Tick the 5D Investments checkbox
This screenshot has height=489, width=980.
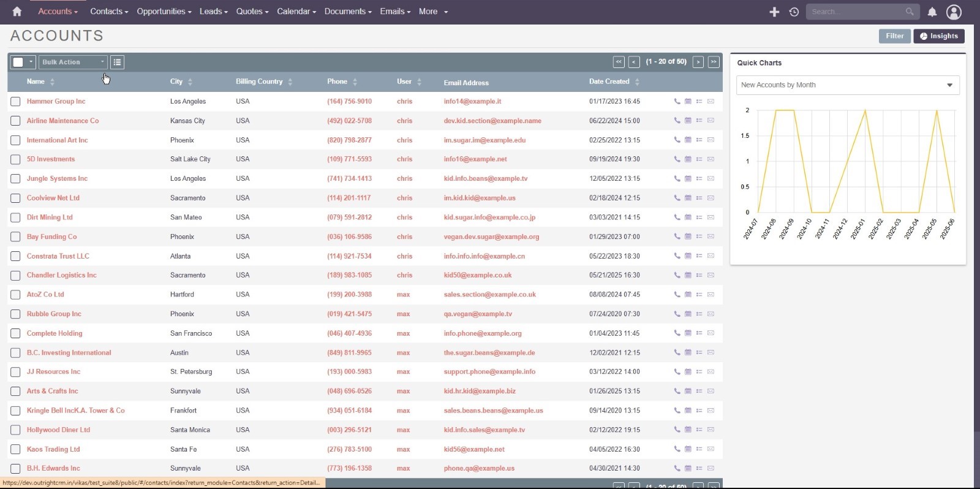pos(15,159)
